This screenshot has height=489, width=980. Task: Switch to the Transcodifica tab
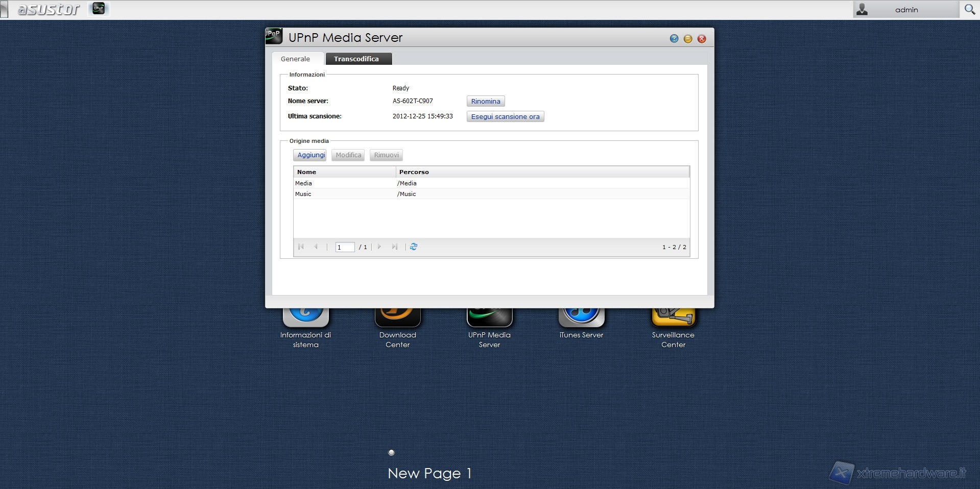356,59
